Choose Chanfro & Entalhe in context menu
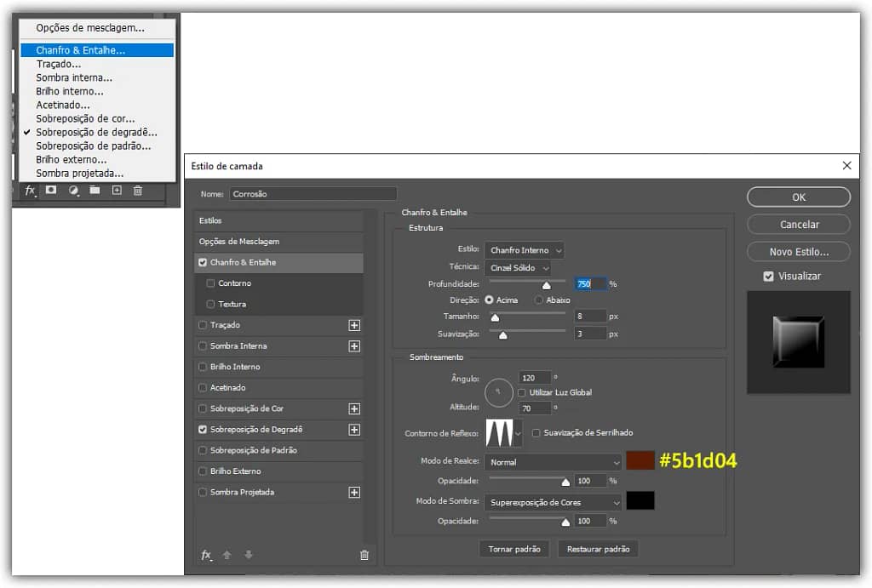 pos(97,50)
